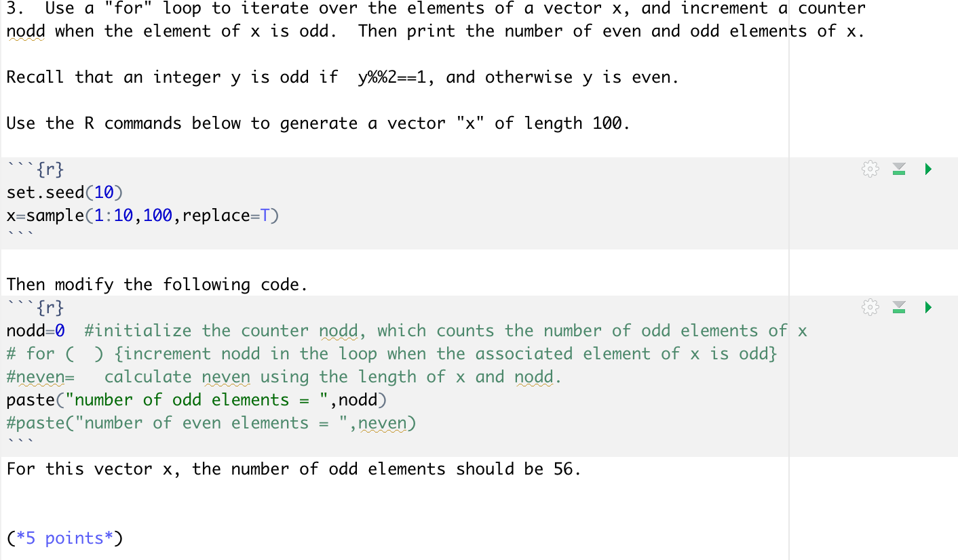Click the sentence about 56 odd elements

point(292,468)
